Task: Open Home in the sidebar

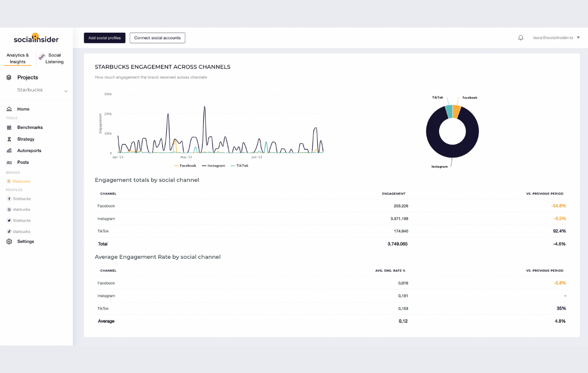Action: tap(23, 109)
